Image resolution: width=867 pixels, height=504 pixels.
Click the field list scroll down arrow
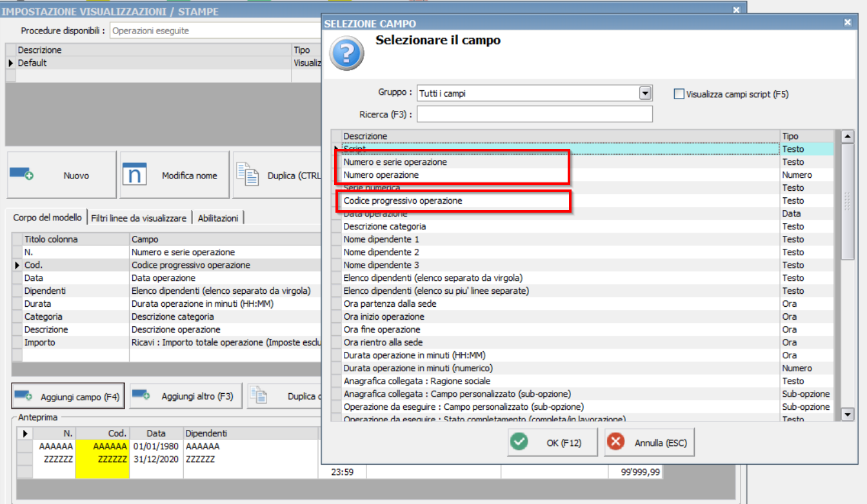point(848,414)
